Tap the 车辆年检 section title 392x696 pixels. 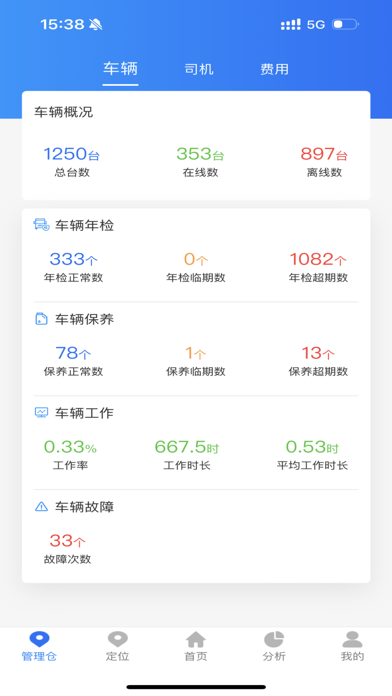[x=84, y=225]
